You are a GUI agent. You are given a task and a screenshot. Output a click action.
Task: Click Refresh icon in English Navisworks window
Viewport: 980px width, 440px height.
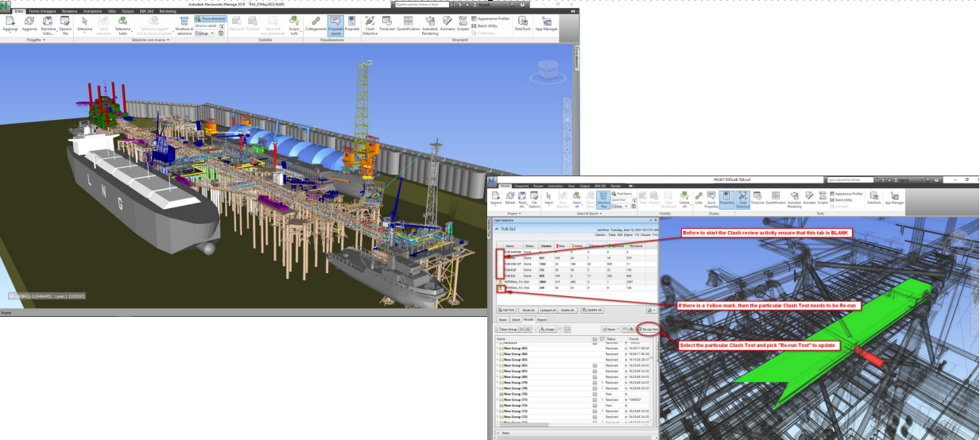511,199
